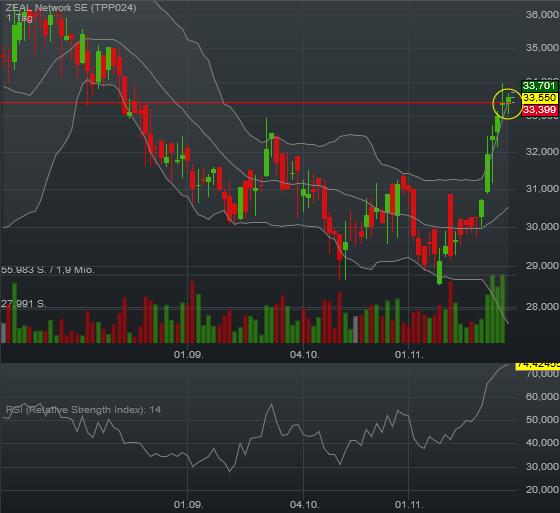Click the 30,000 RSI axis label
Viewport: 560px width, 513px height.
pos(542,467)
